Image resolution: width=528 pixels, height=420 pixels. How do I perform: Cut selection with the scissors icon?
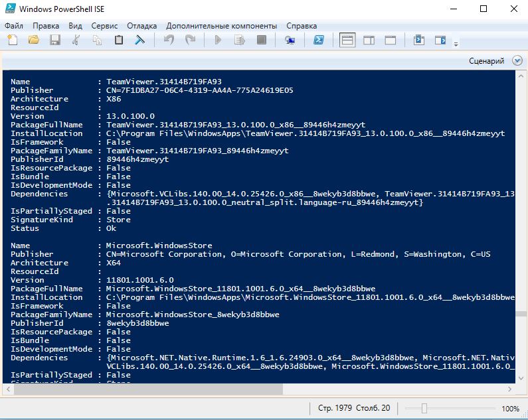[x=76, y=40]
